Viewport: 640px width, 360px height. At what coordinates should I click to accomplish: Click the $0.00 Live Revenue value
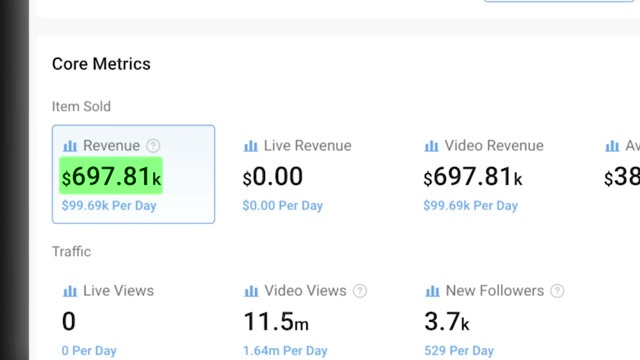(x=273, y=177)
